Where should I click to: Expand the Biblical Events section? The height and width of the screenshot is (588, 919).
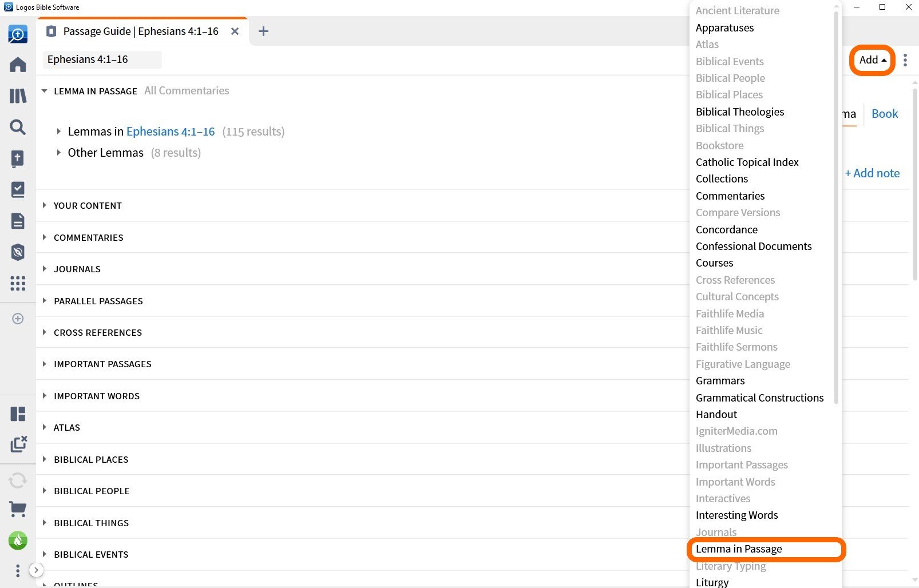point(45,554)
